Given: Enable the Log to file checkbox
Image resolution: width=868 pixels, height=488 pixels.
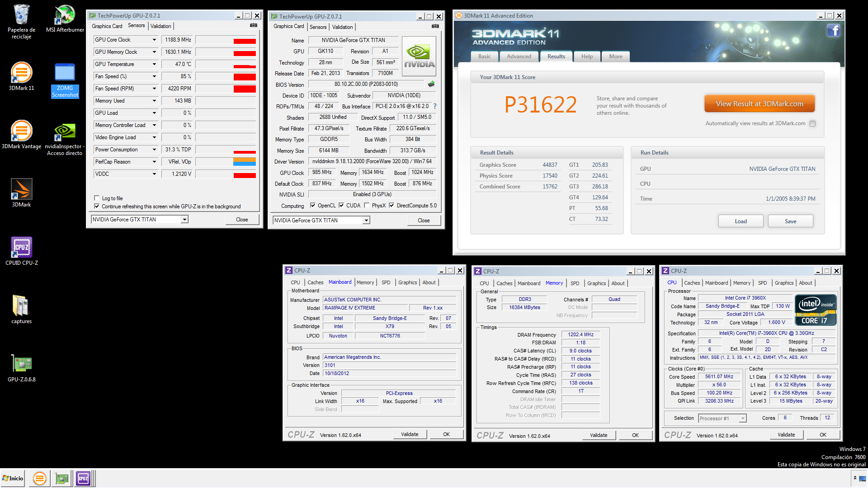Looking at the screenshot, I should click(x=96, y=198).
